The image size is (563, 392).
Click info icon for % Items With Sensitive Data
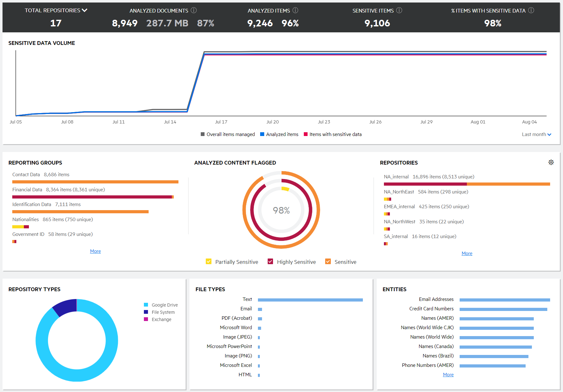[531, 10]
